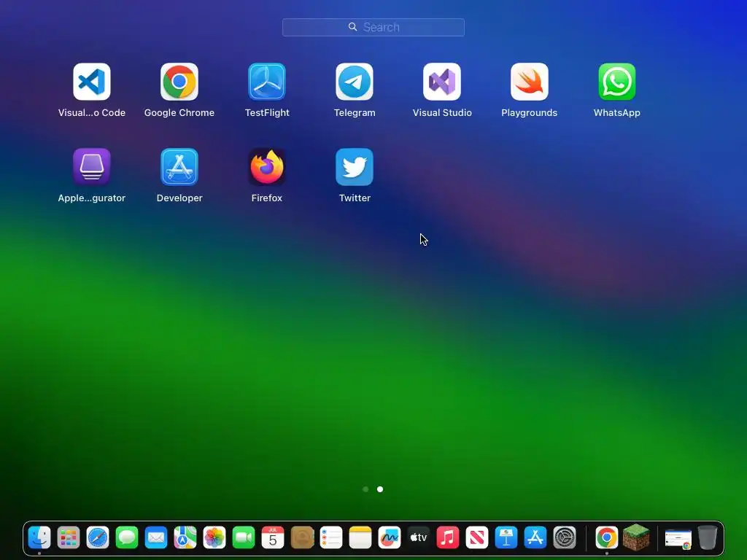
Task: Open Notes from the Dock
Action: (360, 537)
